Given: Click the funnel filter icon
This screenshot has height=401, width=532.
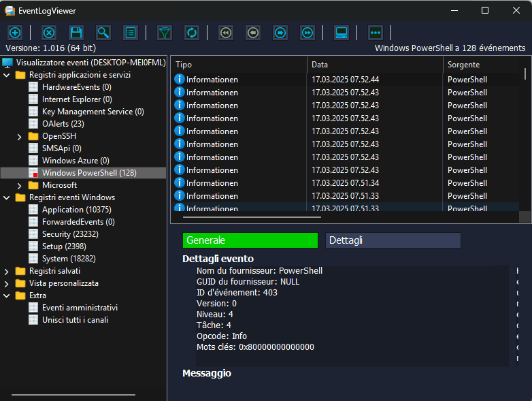Looking at the screenshot, I should pyautogui.click(x=165, y=33).
